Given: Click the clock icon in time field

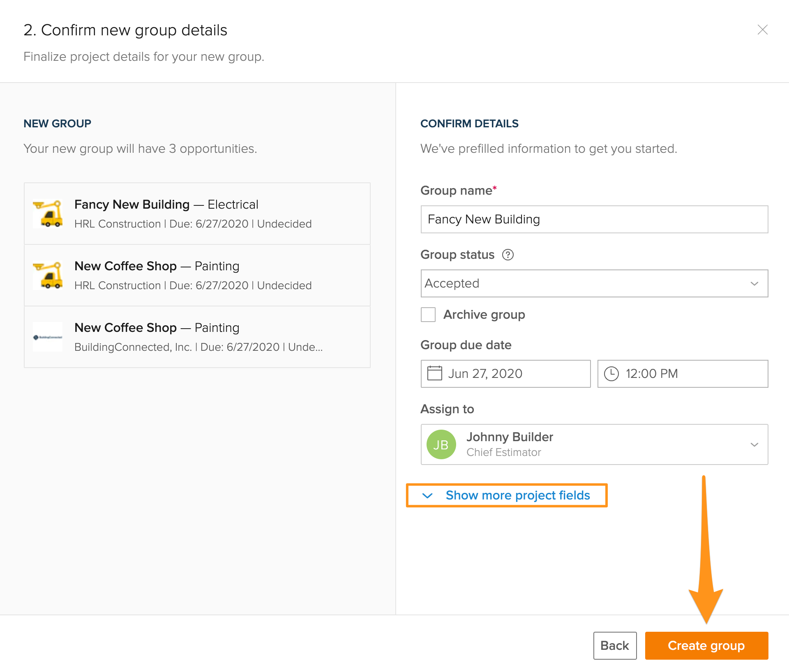Looking at the screenshot, I should (611, 374).
